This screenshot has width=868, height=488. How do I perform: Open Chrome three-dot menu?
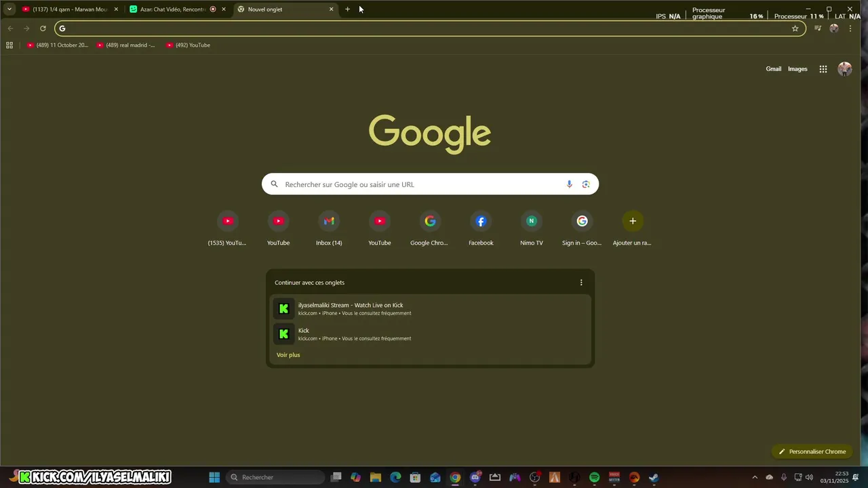point(850,28)
